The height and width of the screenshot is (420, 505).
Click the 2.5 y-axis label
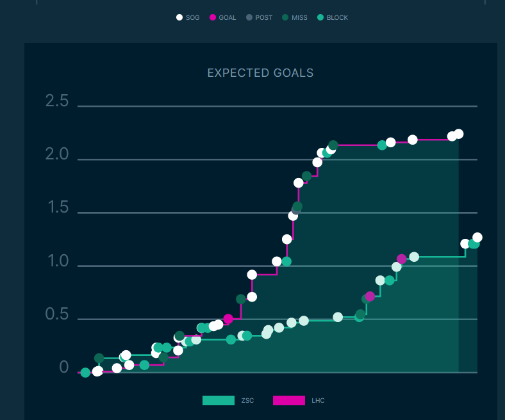click(57, 101)
